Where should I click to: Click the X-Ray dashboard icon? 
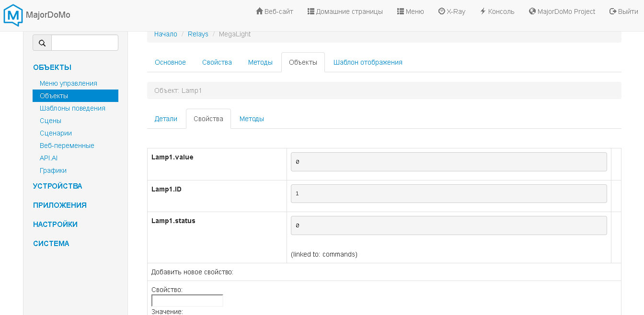click(442, 11)
